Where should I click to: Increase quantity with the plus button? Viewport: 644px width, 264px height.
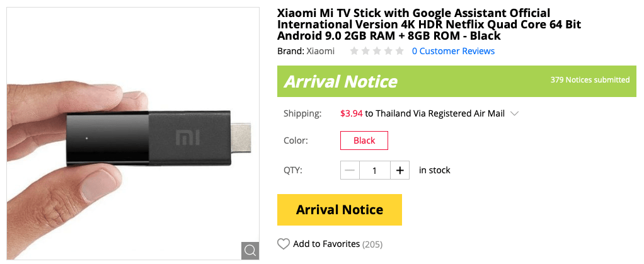400,170
